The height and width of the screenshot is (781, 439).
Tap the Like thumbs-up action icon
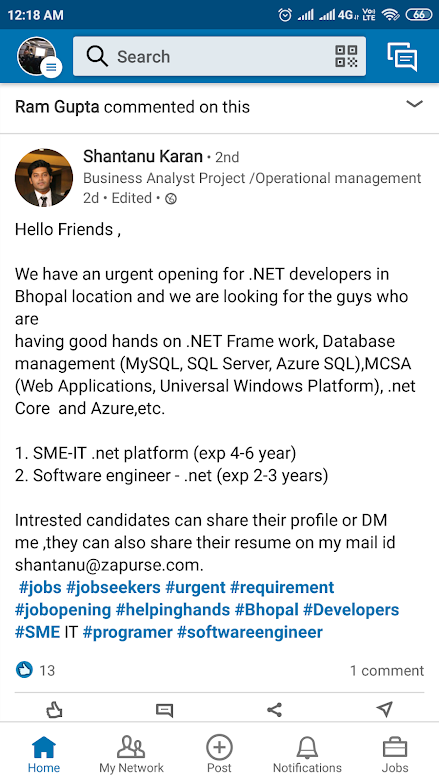[x=54, y=710]
